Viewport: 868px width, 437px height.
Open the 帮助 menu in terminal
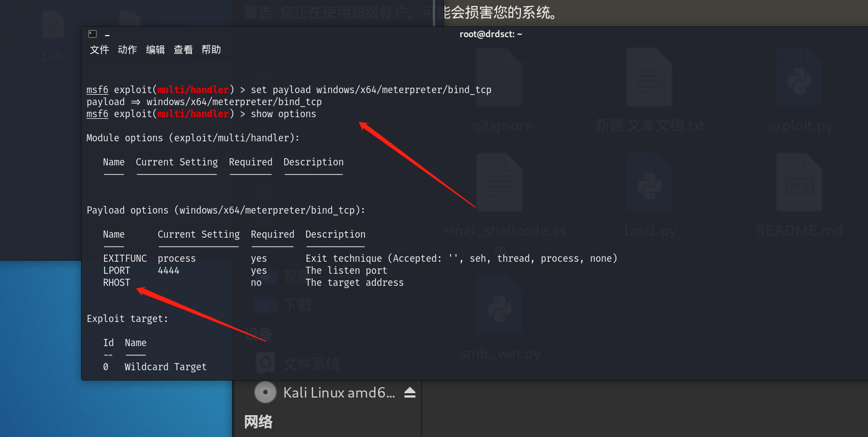pos(211,50)
